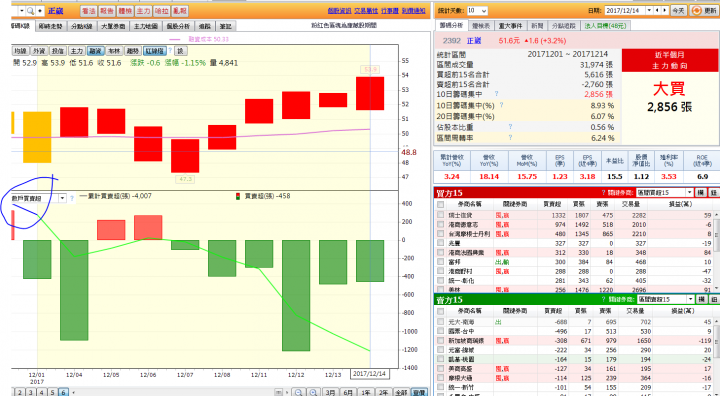Click the 12/07 candlestick with low 47.3

(185, 156)
